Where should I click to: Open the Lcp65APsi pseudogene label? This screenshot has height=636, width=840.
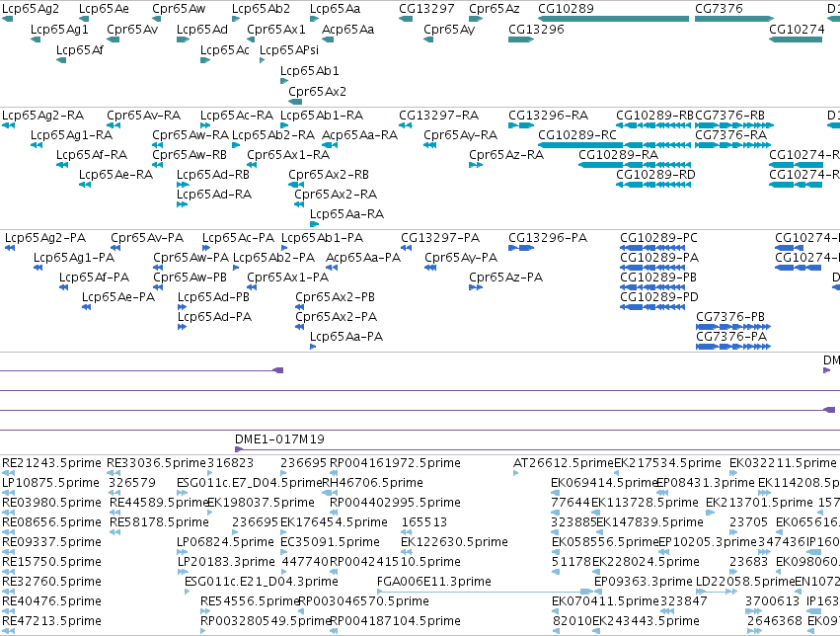pyautogui.click(x=289, y=49)
